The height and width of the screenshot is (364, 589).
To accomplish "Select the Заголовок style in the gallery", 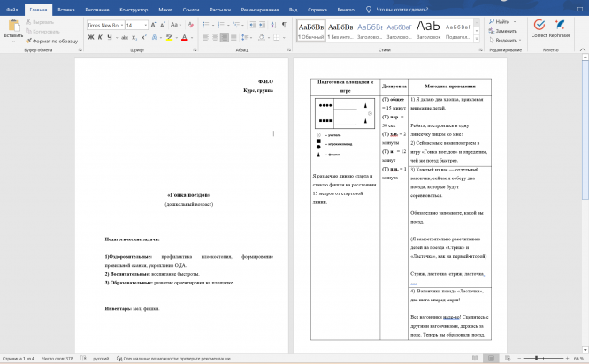I will 428,29.
